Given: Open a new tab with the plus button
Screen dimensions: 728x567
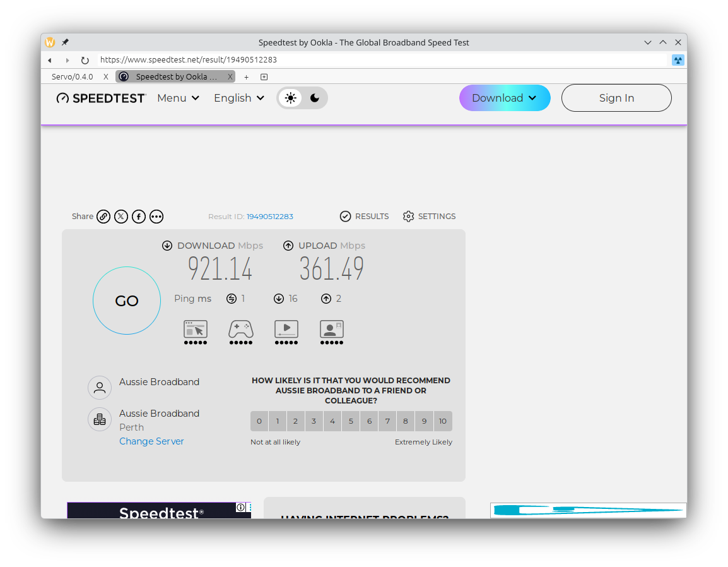Looking at the screenshot, I should point(247,77).
